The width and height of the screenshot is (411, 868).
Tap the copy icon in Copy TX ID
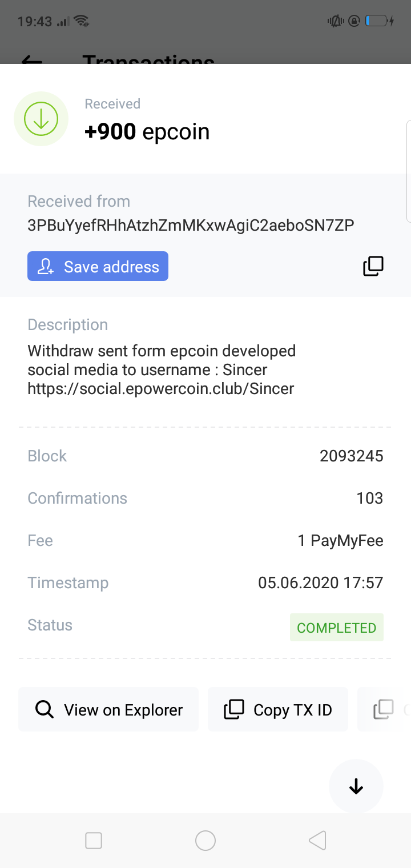click(x=234, y=709)
